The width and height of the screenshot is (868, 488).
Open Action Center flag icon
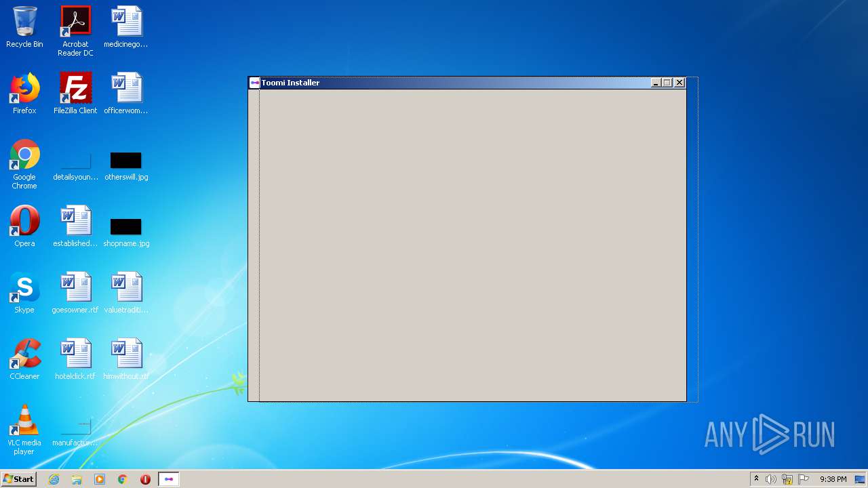804,479
